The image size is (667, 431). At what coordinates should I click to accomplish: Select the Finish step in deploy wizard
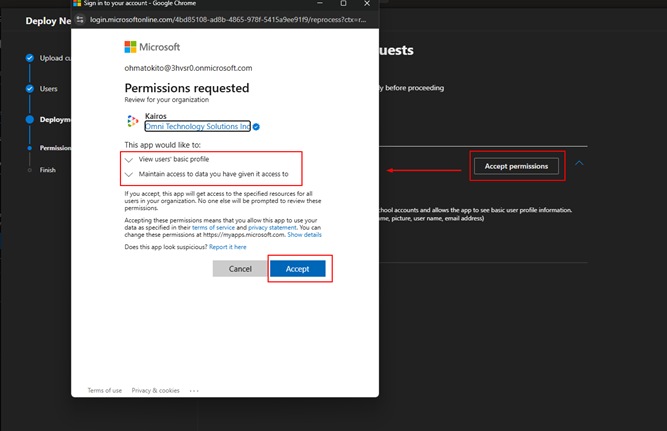coord(48,170)
